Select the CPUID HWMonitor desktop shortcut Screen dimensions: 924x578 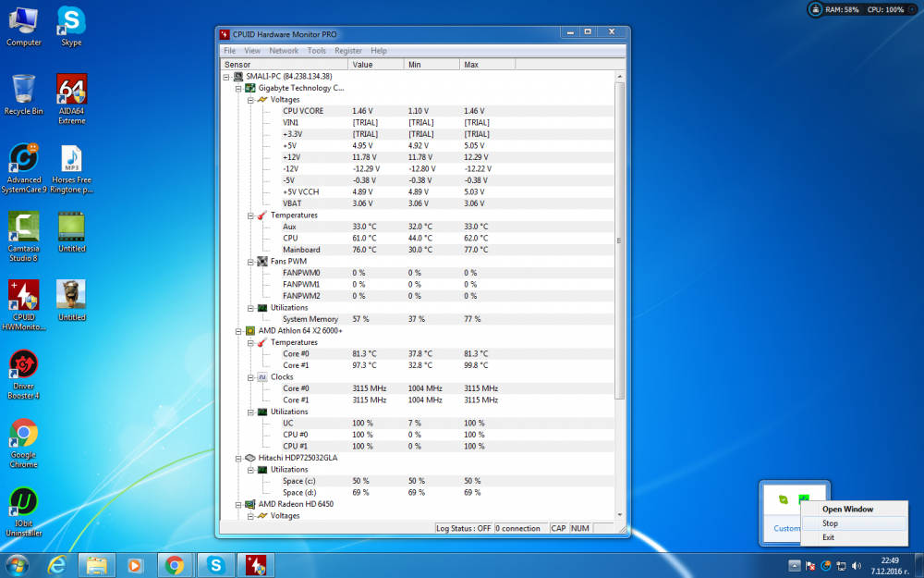[x=24, y=305]
